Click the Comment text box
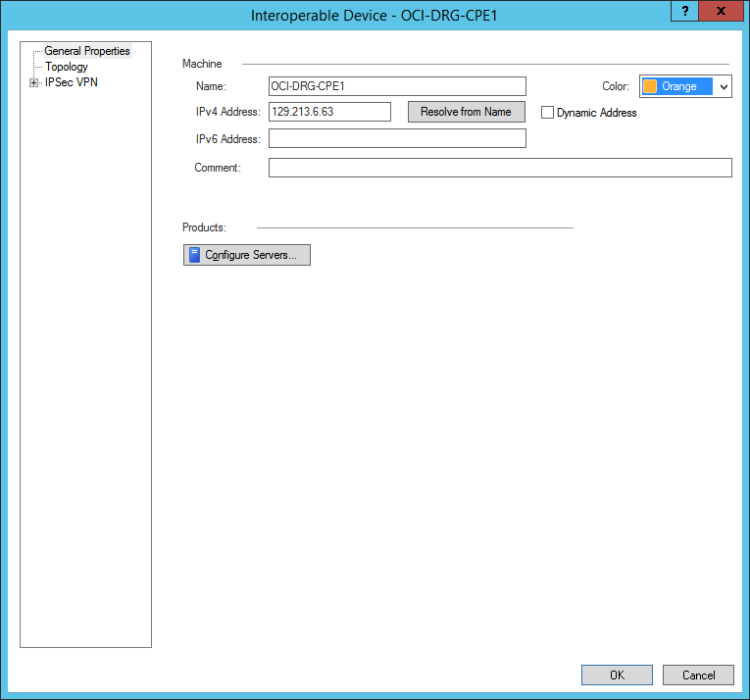The height and width of the screenshot is (700, 750). pyautogui.click(x=500, y=168)
